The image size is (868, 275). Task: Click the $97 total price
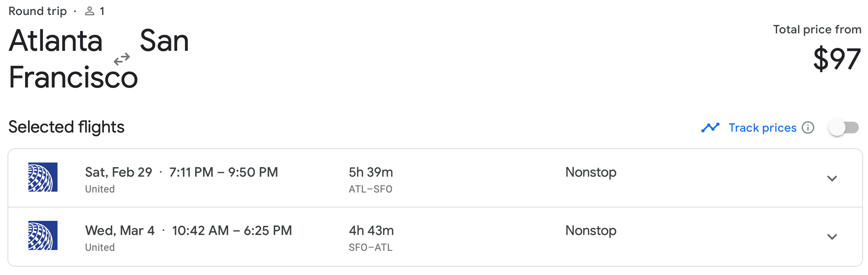pos(837,59)
